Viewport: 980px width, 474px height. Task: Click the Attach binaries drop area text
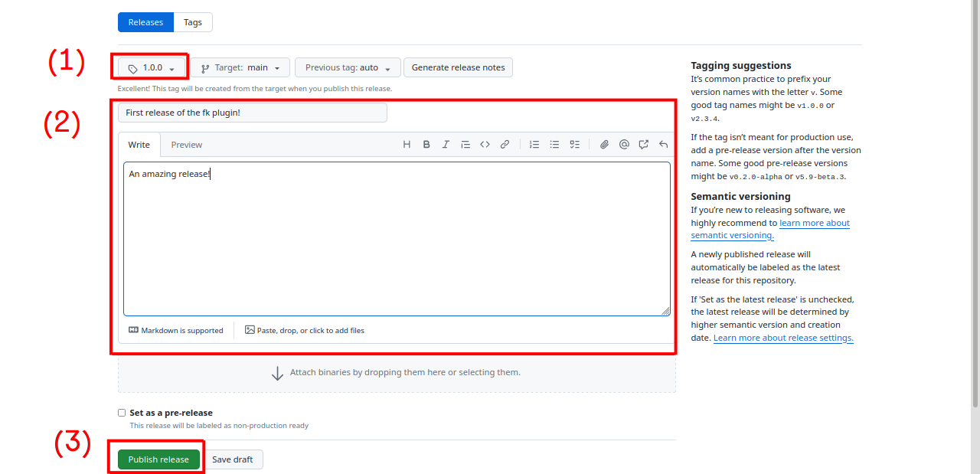click(405, 373)
